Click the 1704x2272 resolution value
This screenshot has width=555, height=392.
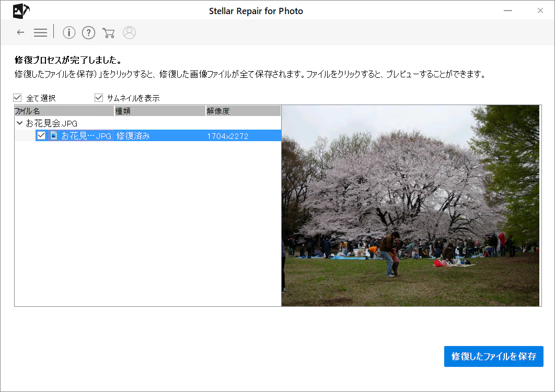tap(228, 136)
